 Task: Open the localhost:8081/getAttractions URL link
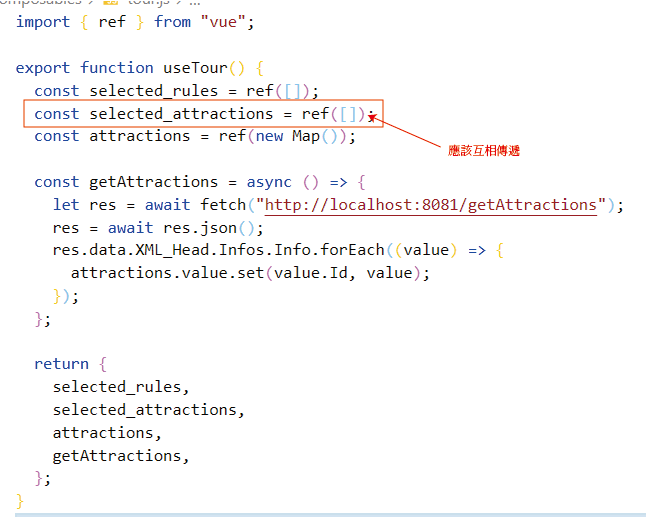tap(431, 205)
